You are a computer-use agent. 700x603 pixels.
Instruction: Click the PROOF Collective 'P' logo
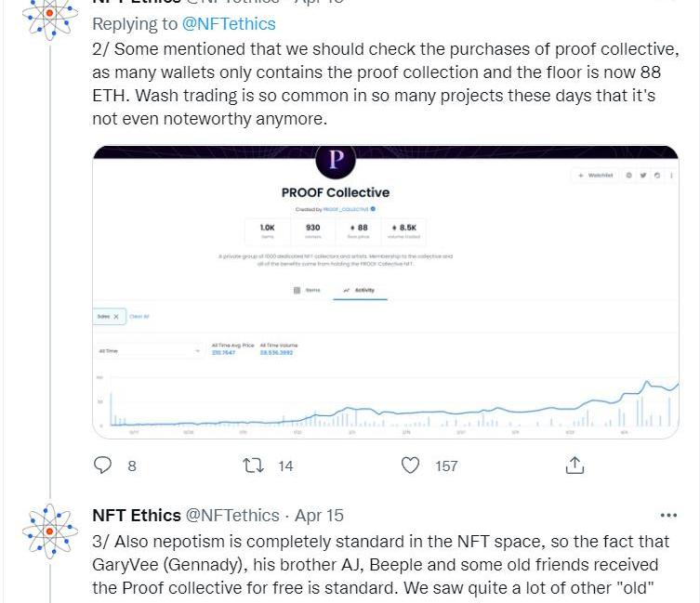point(336,161)
